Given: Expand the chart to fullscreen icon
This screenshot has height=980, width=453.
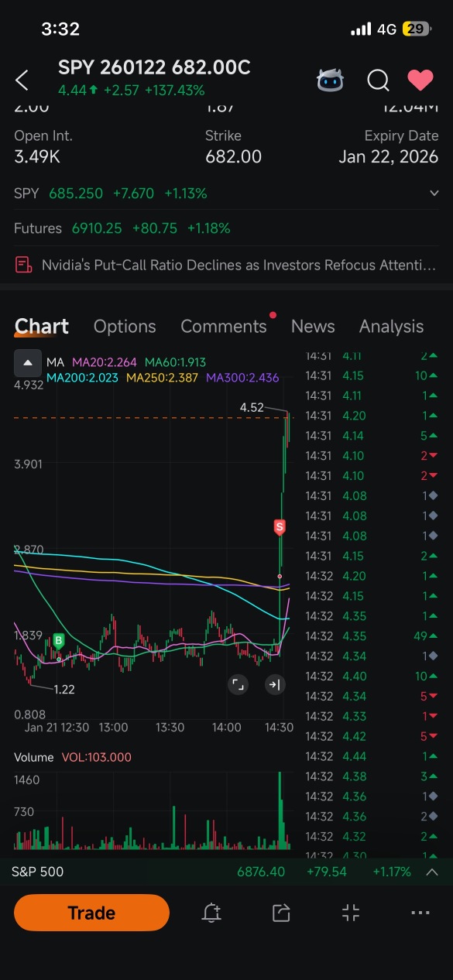Looking at the screenshot, I should coord(238,684).
